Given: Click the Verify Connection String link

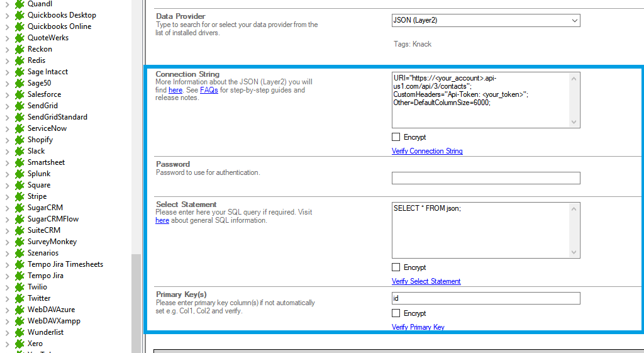Looking at the screenshot, I should 427,151.
